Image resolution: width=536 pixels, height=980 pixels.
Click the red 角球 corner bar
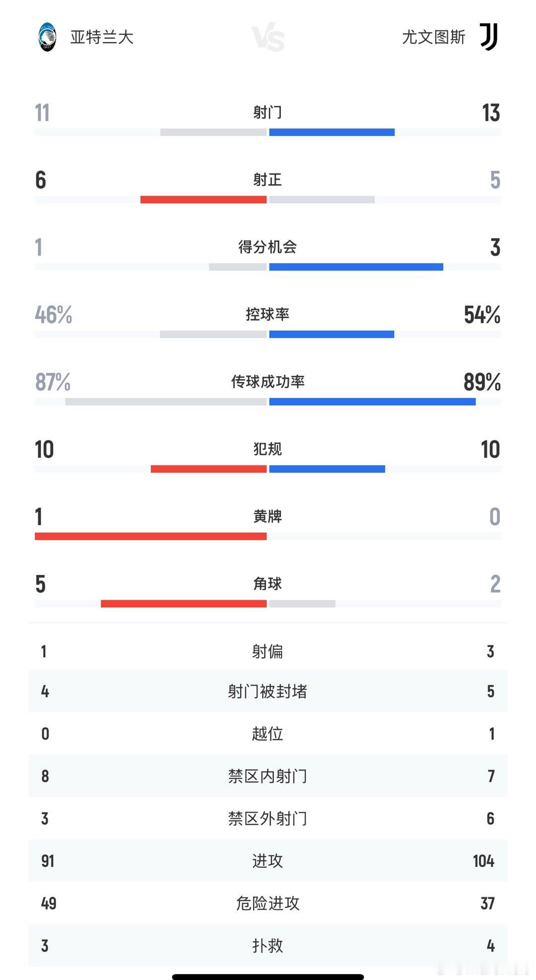(x=184, y=604)
